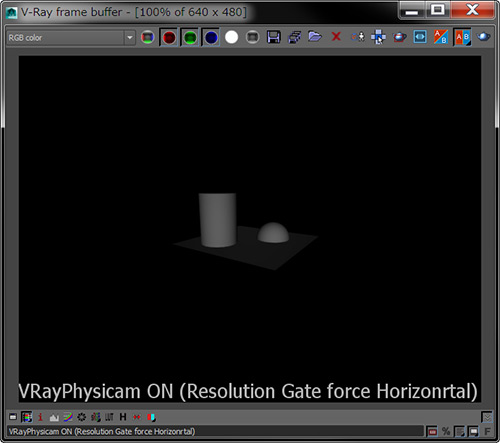This screenshot has width=500, height=443.
Task: Click the V-Ray window icon in title bar
Action: coord(12,13)
